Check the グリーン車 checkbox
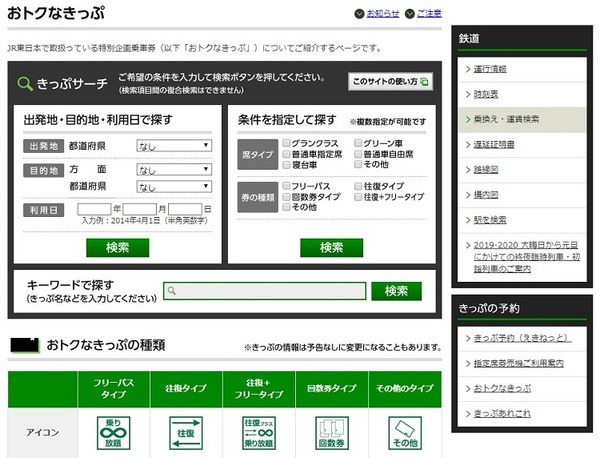 (358, 143)
